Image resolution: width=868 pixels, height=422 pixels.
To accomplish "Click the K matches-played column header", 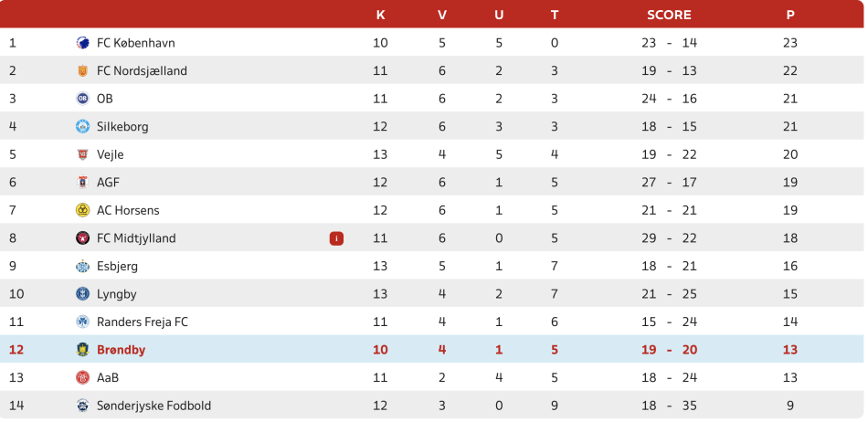I will point(380,15).
